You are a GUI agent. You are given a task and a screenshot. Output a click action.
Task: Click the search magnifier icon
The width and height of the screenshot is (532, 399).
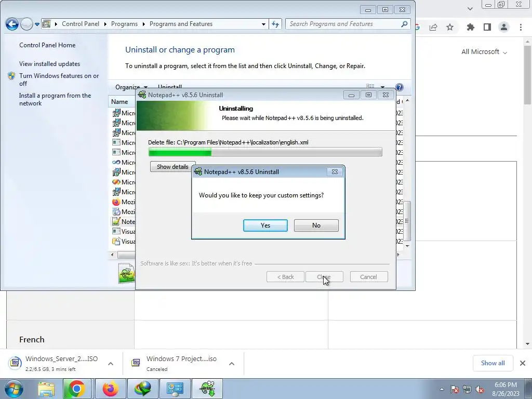click(404, 24)
